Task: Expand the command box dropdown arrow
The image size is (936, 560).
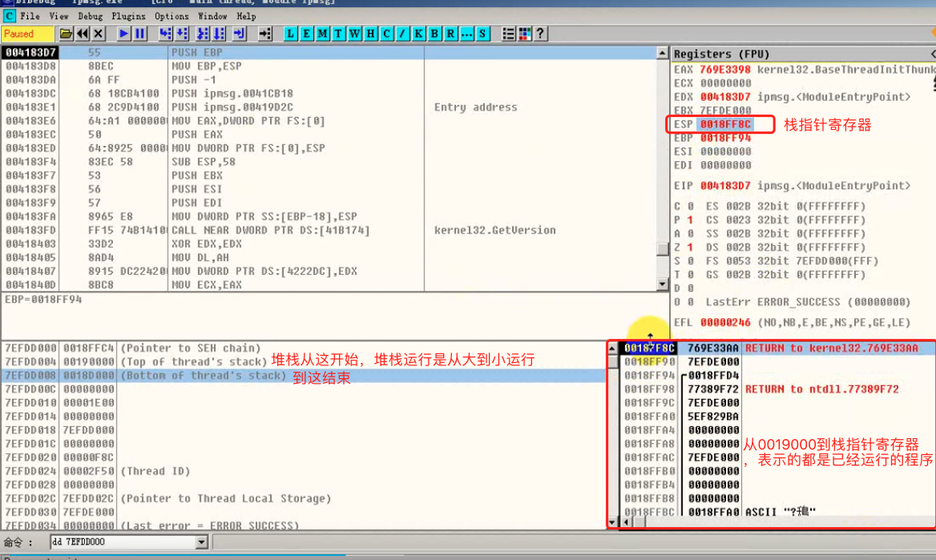Action: tap(201, 542)
